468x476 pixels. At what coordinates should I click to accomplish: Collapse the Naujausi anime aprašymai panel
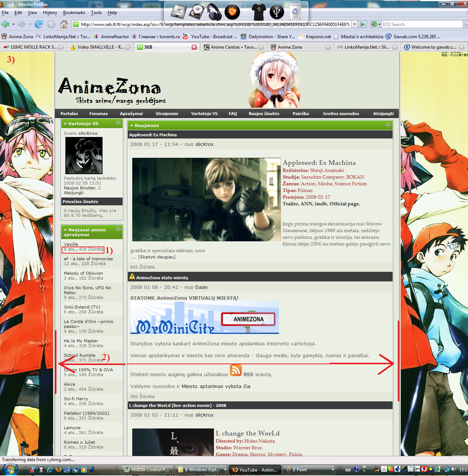(x=118, y=229)
